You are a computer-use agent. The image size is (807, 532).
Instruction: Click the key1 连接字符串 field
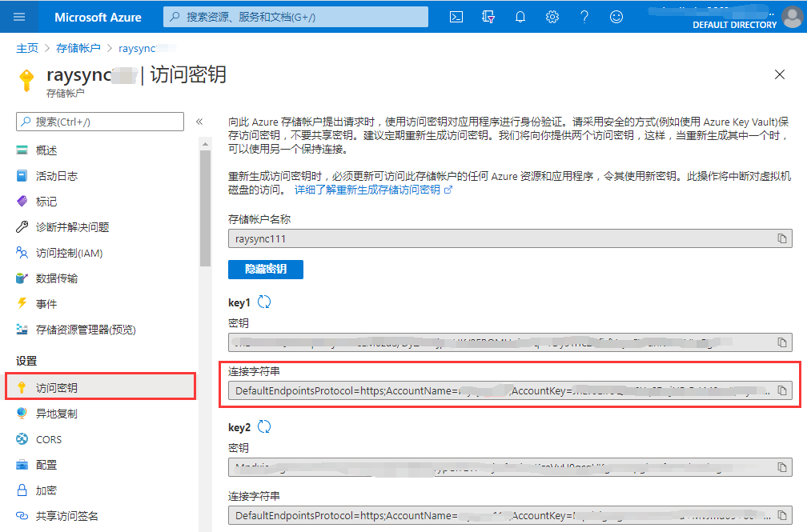coord(510,390)
